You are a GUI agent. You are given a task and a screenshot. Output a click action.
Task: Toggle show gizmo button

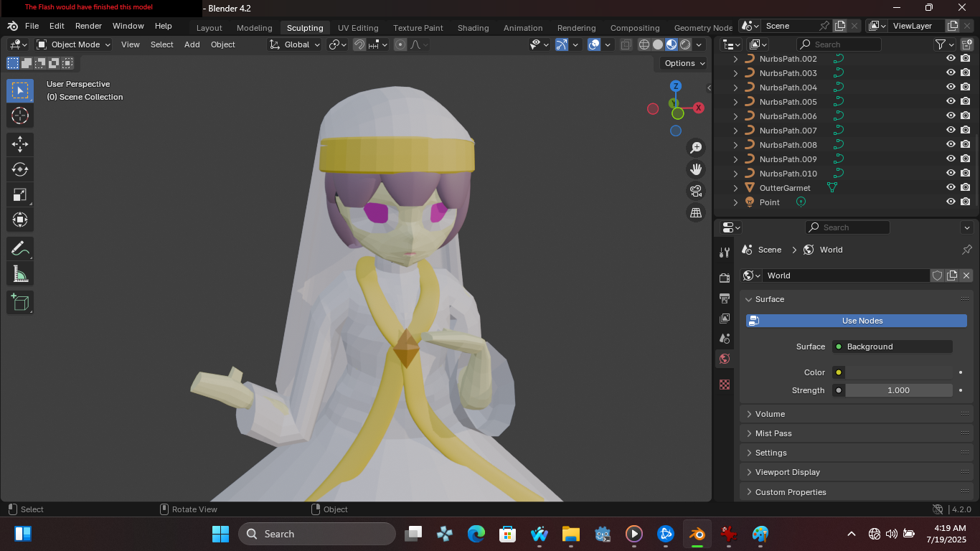click(562, 44)
